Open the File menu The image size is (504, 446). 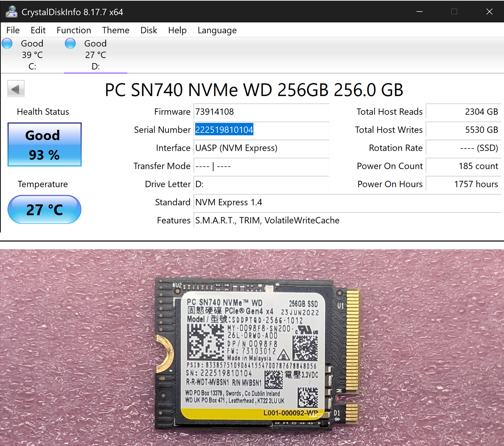click(13, 30)
